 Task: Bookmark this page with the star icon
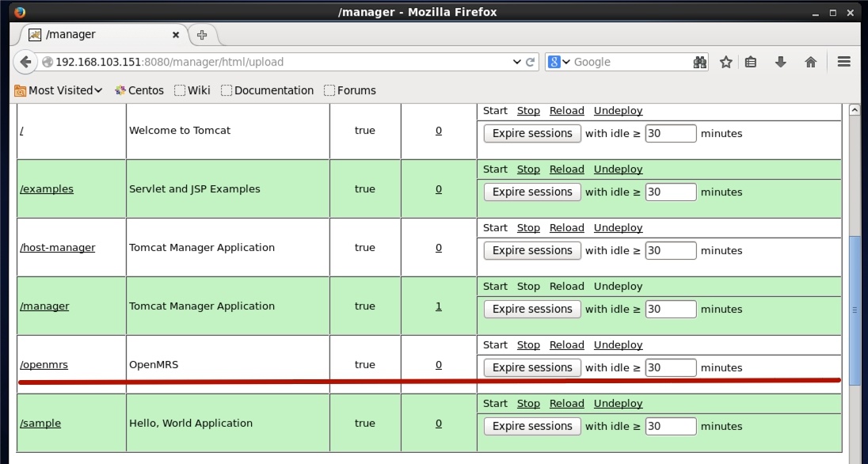tap(725, 62)
